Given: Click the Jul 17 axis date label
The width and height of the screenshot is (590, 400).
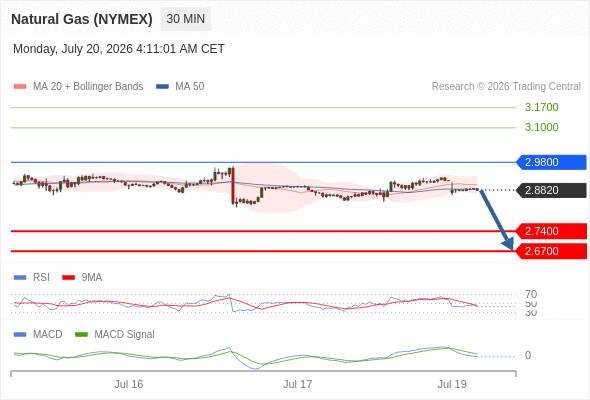Looking at the screenshot, I should (297, 384).
